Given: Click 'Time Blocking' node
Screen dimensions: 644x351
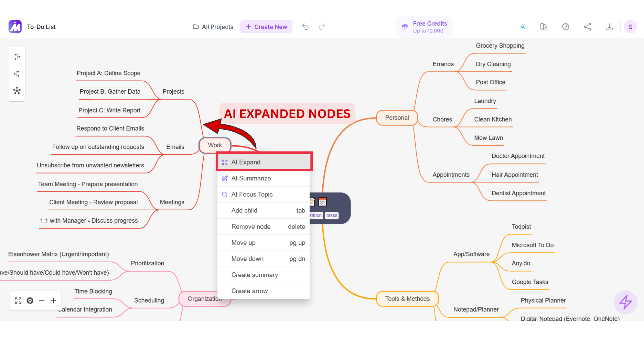Looking at the screenshot, I should coord(93,292).
